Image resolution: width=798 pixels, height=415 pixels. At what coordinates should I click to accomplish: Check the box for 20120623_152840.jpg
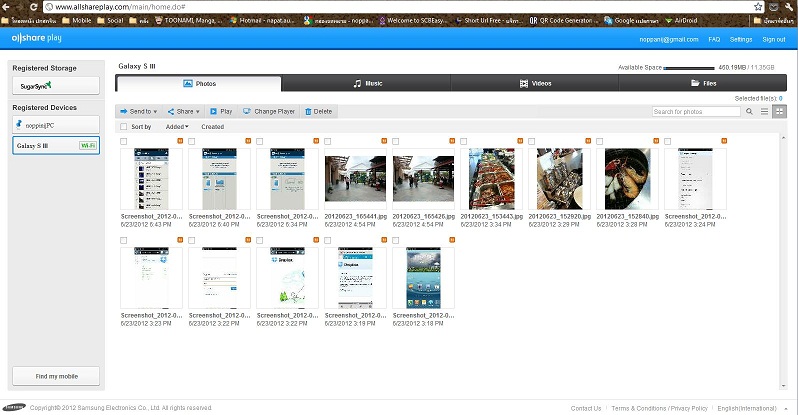[600, 141]
